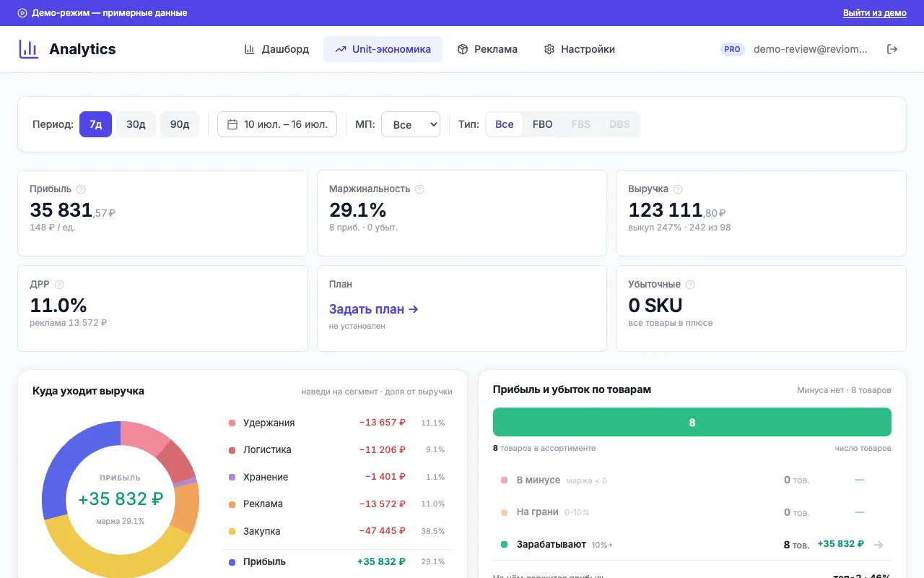Click the green profit bar showing 8
The width and height of the screenshot is (924, 578).
pyautogui.click(x=692, y=422)
